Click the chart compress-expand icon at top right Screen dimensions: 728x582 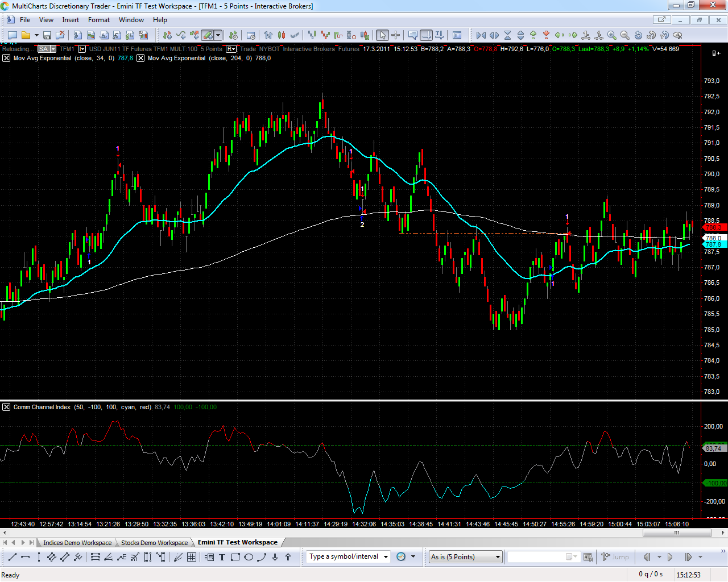pos(715,53)
